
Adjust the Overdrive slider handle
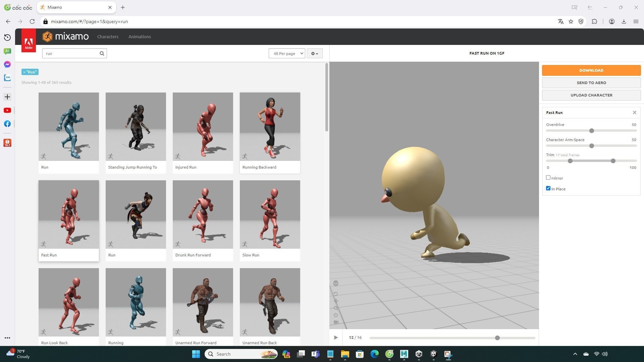(x=592, y=131)
